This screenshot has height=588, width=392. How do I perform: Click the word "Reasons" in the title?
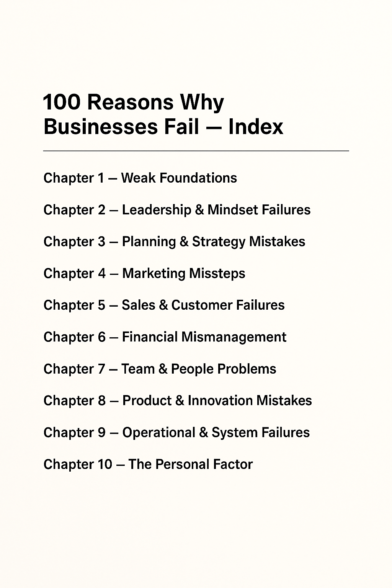(x=131, y=102)
